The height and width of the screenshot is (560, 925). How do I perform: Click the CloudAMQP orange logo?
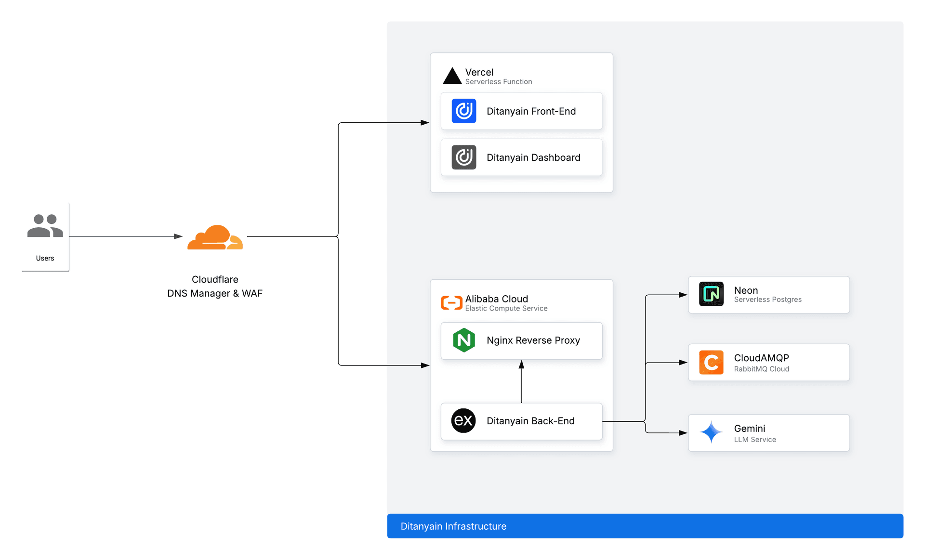711,362
